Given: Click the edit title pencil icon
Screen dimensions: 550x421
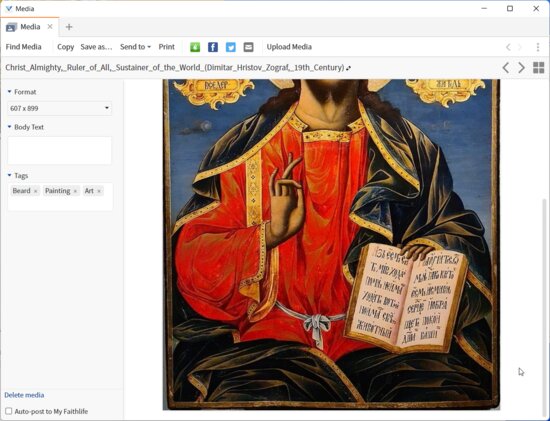Looking at the screenshot, I should click(348, 68).
